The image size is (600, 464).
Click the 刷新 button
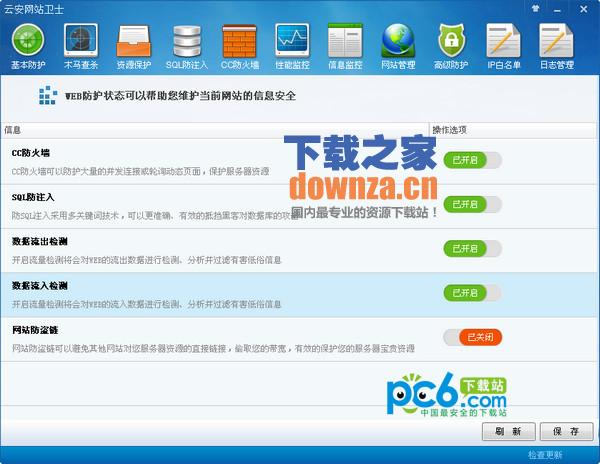(508, 431)
